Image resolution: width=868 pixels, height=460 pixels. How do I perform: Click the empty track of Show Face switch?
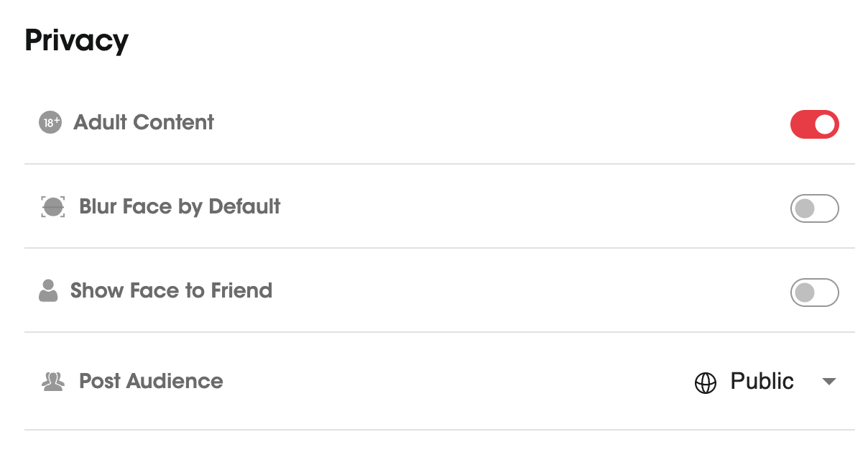(826, 293)
